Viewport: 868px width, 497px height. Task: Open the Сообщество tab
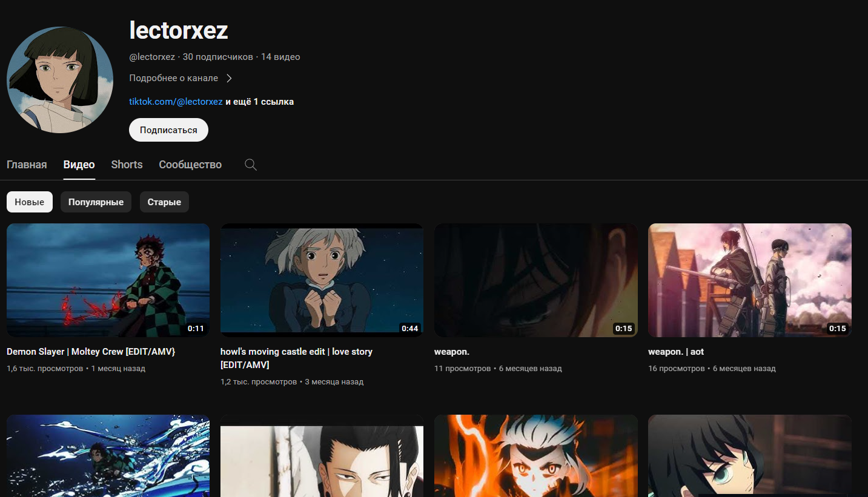(x=190, y=165)
